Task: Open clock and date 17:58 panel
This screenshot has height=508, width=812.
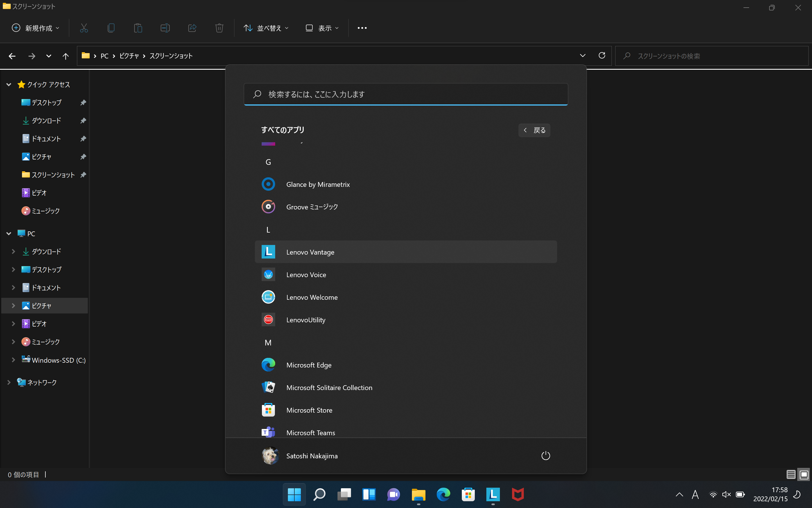Action: (x=770, y=494)
